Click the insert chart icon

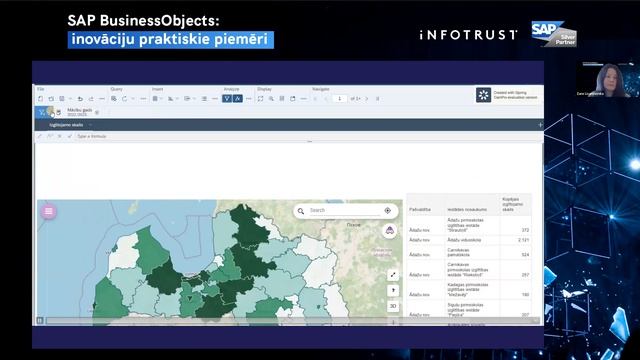(x=171, y=99)
